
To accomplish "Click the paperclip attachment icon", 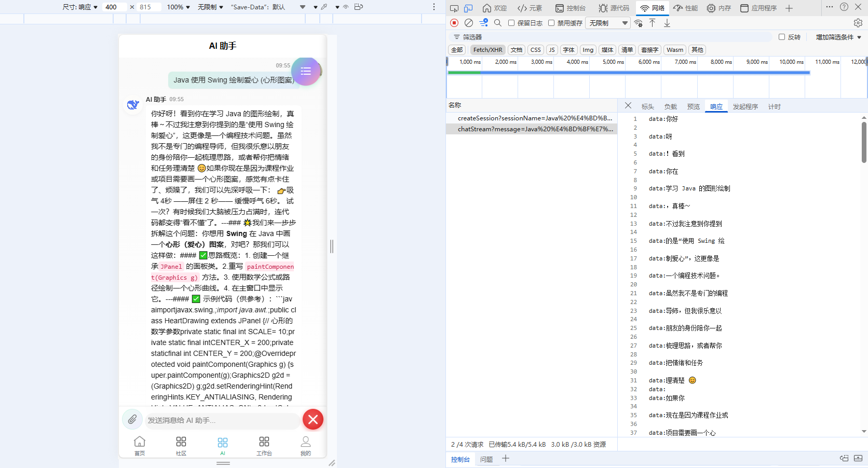I will pos(132,419).
